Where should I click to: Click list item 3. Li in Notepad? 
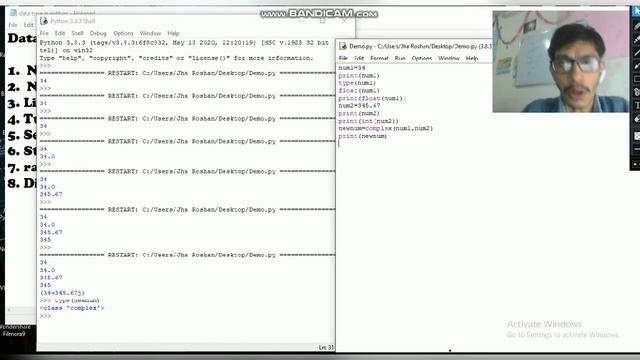[x=22, y=103]
